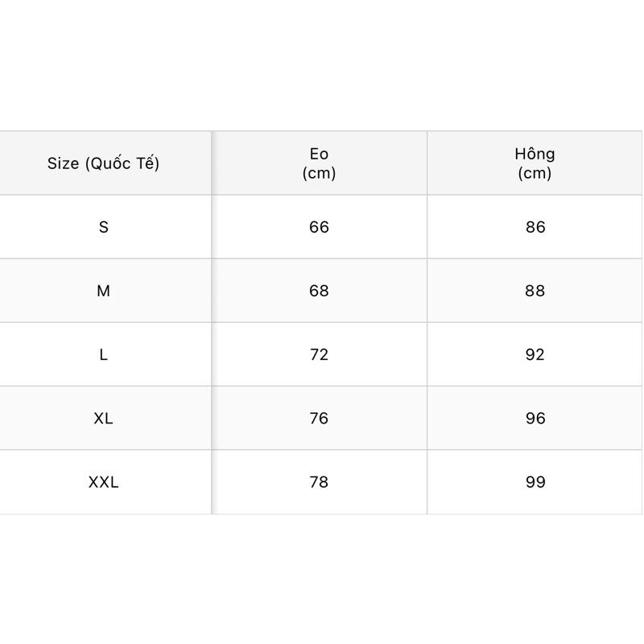Viewport: 644px width, 644px height.
Task: Select waist value 68 for size M
Action: tap(320, 291)
